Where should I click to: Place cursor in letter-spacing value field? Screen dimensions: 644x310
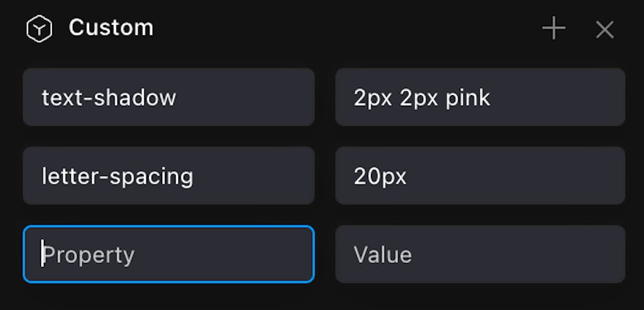(x=480, y=176)
